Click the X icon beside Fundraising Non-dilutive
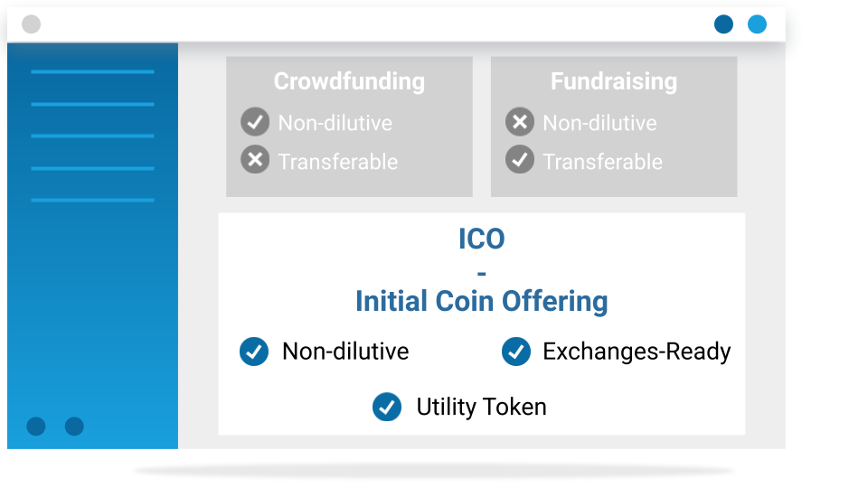868x488 pixels. click(x=520, y=122)
